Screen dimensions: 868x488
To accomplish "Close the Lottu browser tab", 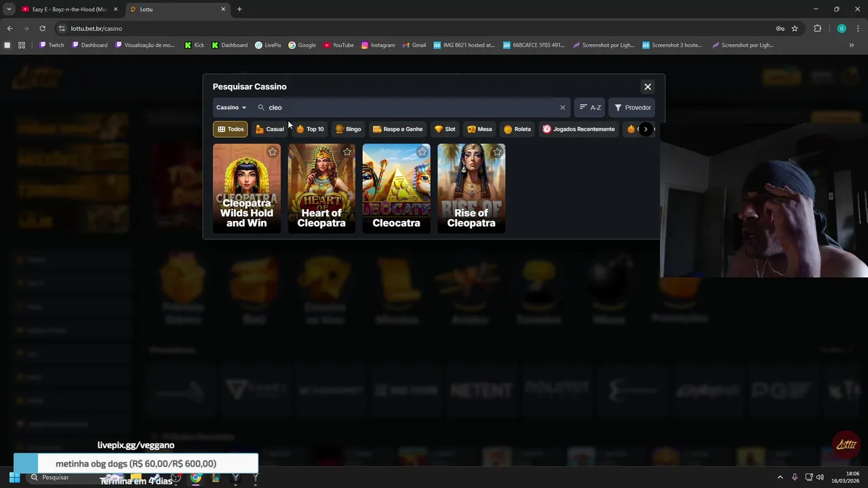I will [223, 9].
